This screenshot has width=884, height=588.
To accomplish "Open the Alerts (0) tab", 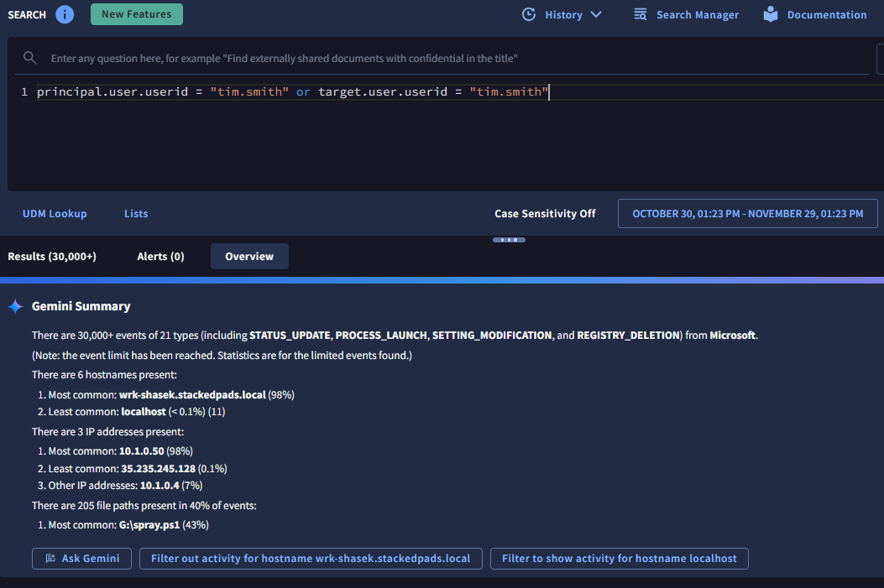I will tap(160, 257).
